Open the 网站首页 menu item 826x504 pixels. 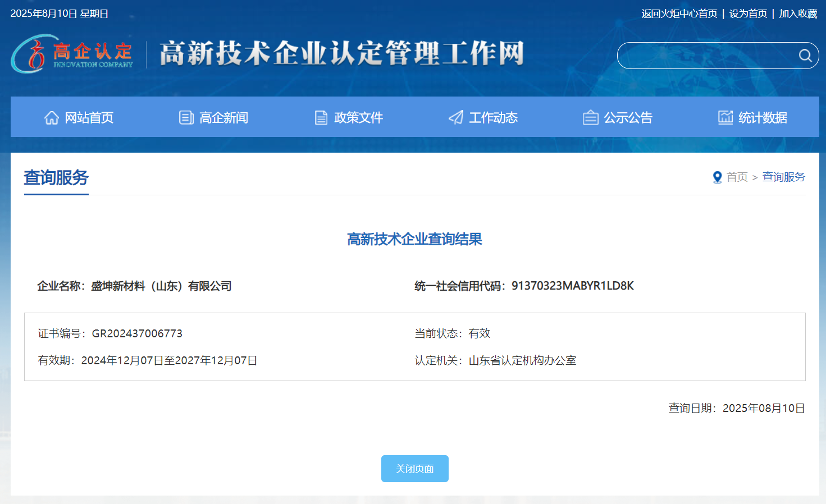[x=79, y=117]
